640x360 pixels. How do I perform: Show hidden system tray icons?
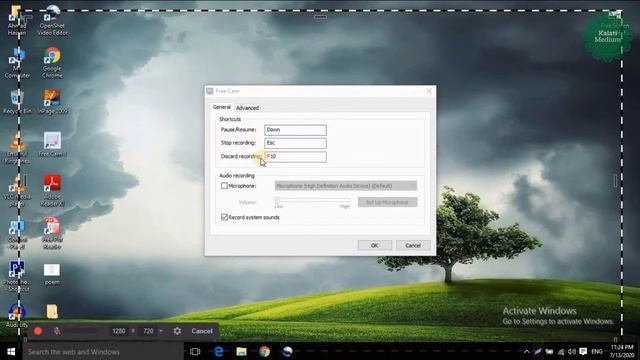[527, 351]
